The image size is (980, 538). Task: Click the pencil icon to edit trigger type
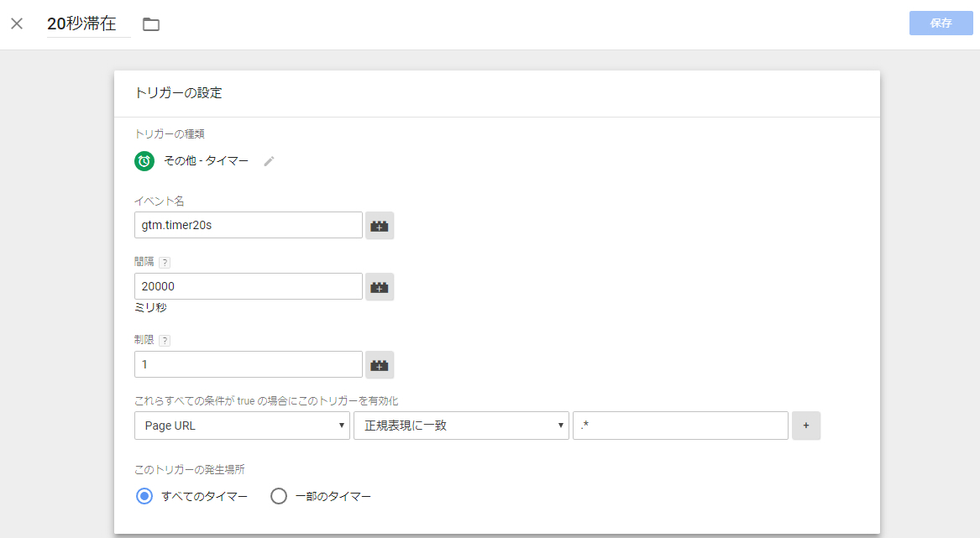[269, 161]
